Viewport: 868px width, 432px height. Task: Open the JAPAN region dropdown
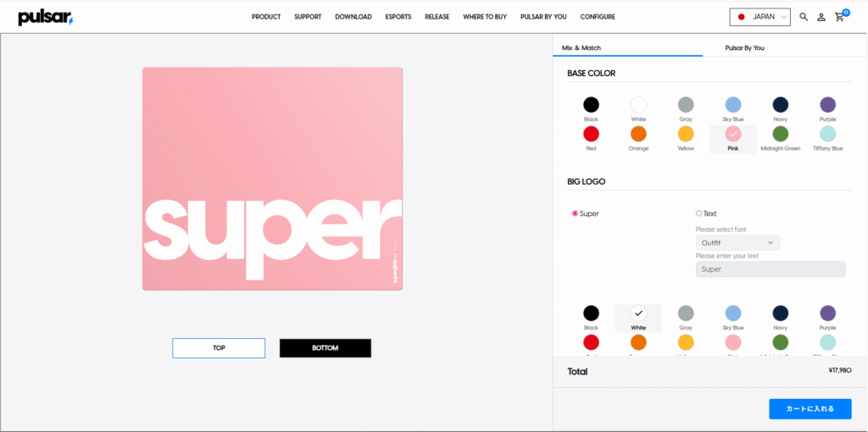[760, 17]
